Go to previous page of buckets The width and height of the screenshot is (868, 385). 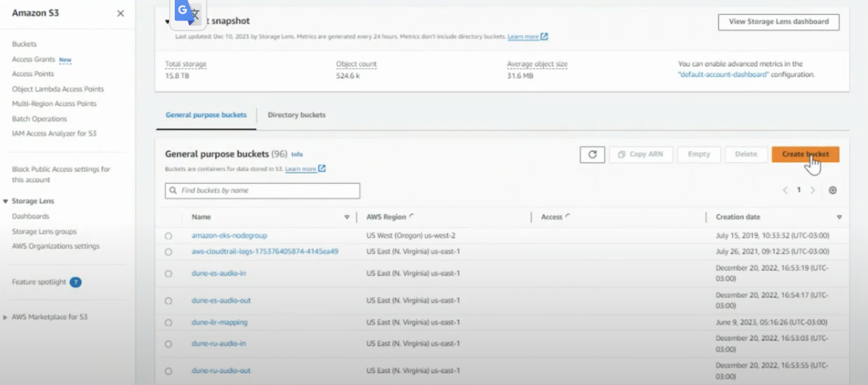click(785, 190)
